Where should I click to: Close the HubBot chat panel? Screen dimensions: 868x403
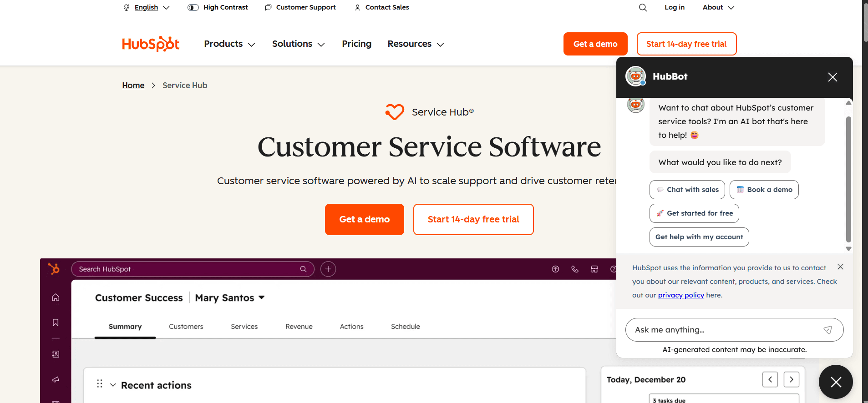[832, 77]
